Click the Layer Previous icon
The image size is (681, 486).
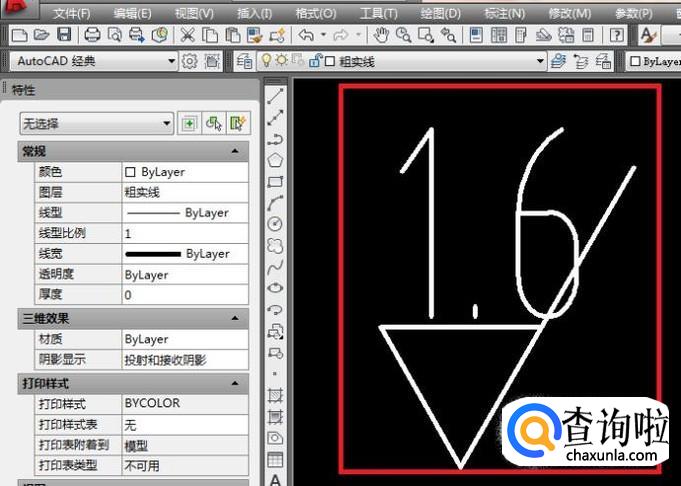pyautogui.click(x=580, y=61)
